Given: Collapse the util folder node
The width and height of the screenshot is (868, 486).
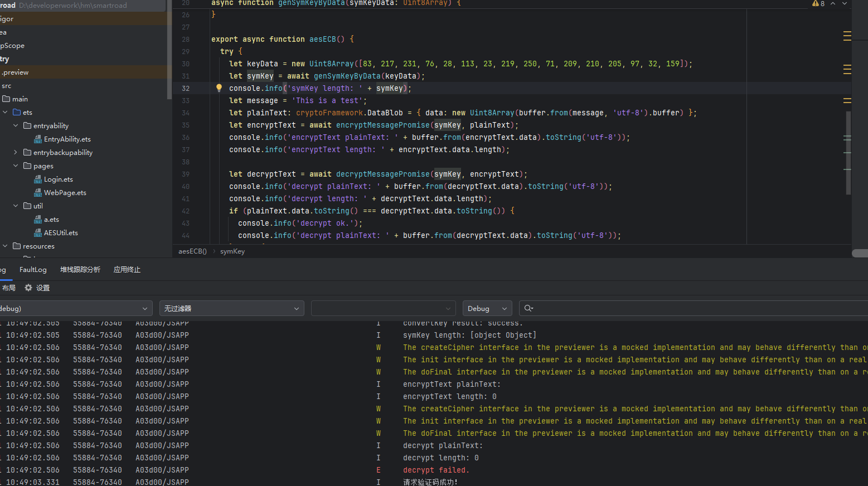Looking at the screenshot, I should coord(16,206).
